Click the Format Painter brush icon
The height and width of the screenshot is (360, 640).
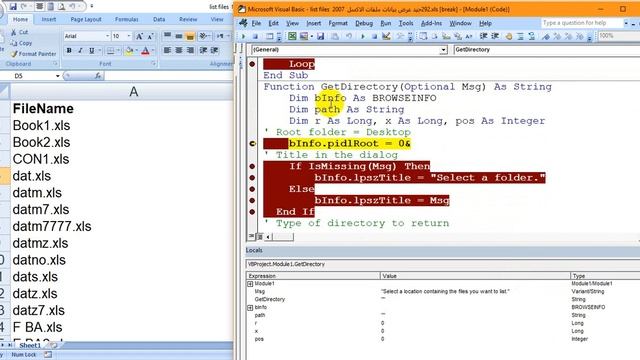(x=14, y=54)
